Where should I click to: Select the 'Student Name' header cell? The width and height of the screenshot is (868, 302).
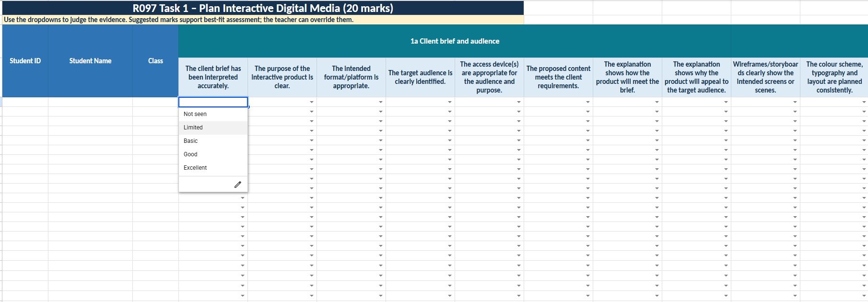[x=90, y=61]
